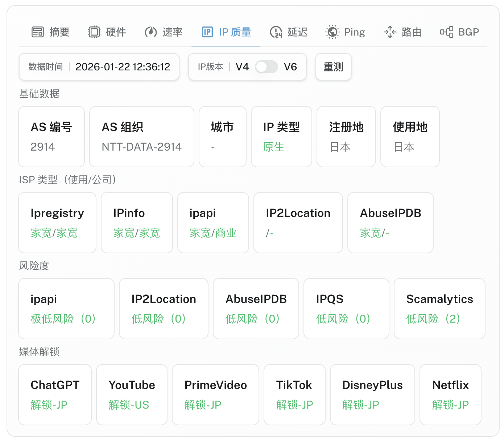Click the hardware chip icon
The height and width of the screenshot is (442, 504).
(94, 32)
